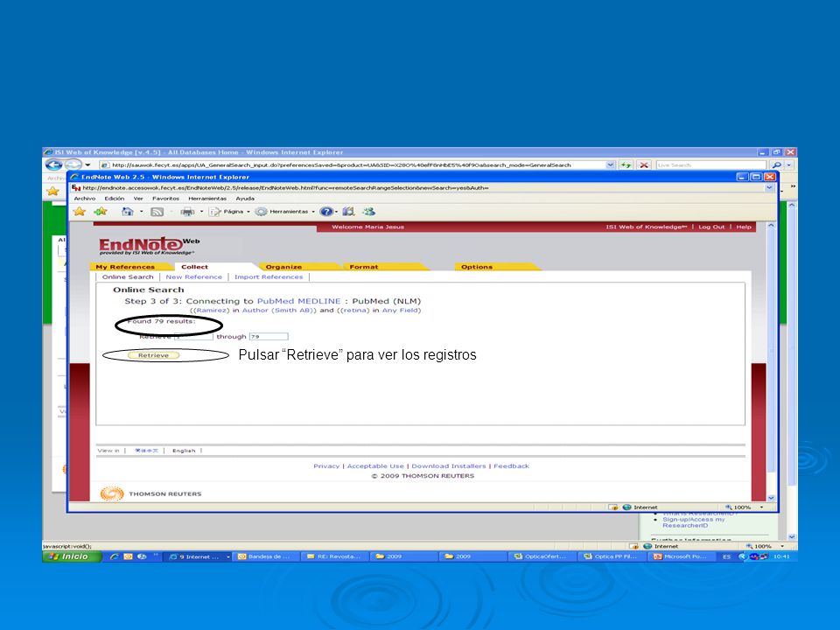Open the Página toolbar dropdown

229,212
